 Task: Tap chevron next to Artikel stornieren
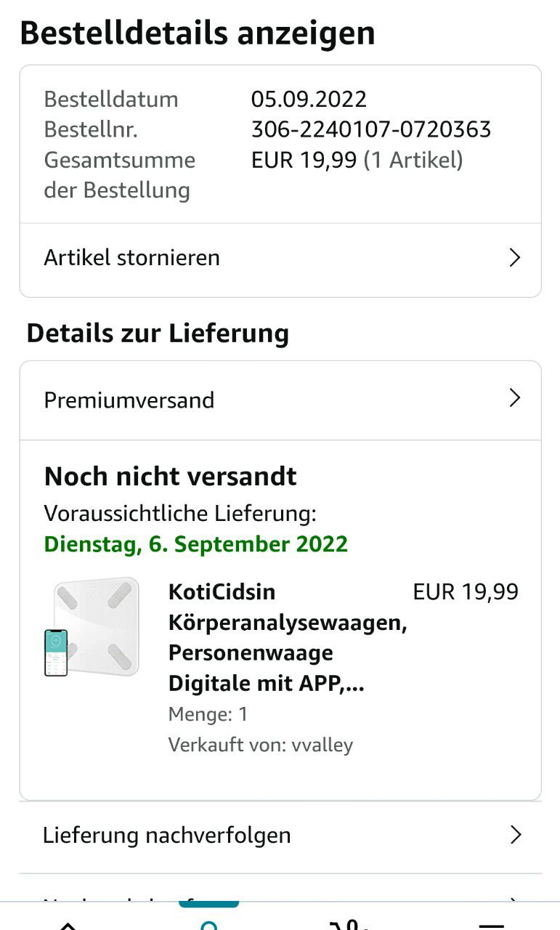[x=515, y=258]
